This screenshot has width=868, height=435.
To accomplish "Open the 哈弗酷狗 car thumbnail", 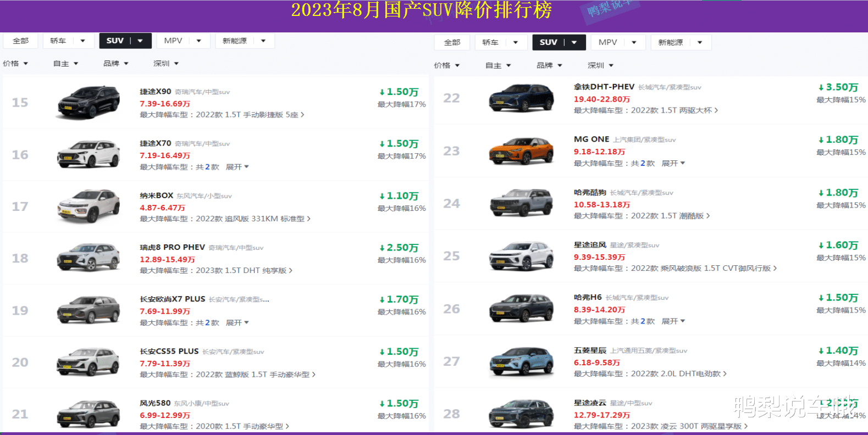I will click(521, 203).
